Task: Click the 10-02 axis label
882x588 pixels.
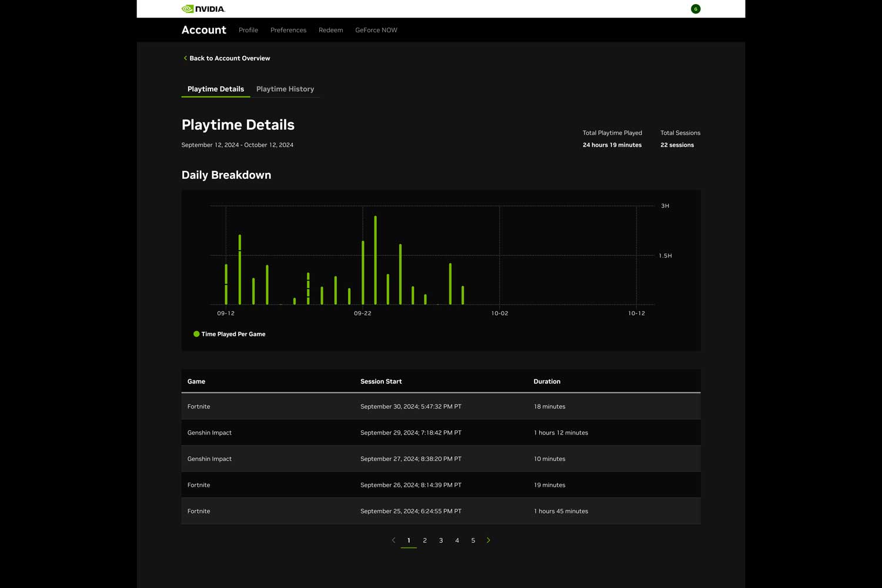Action: click(x=500, y=313)
